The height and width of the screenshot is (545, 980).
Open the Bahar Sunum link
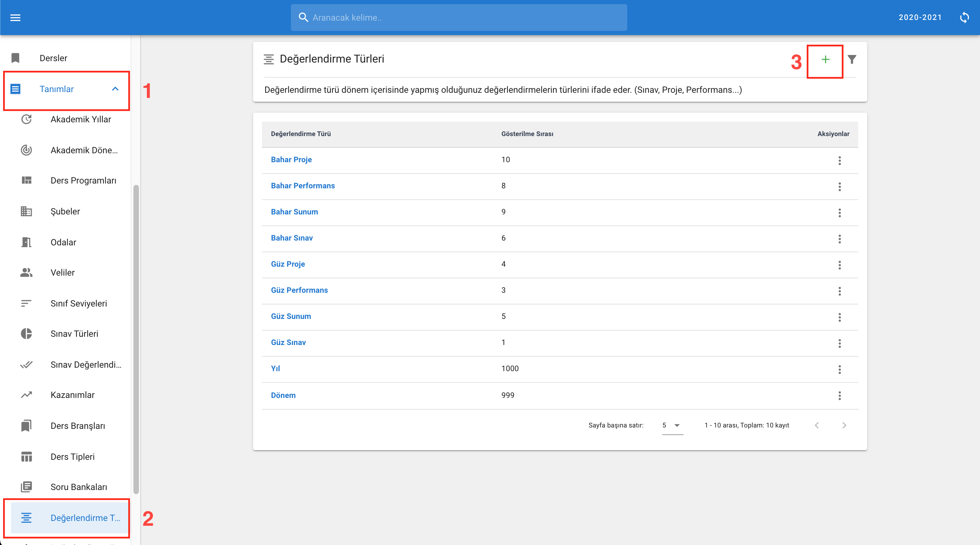[x=294, y=212]
